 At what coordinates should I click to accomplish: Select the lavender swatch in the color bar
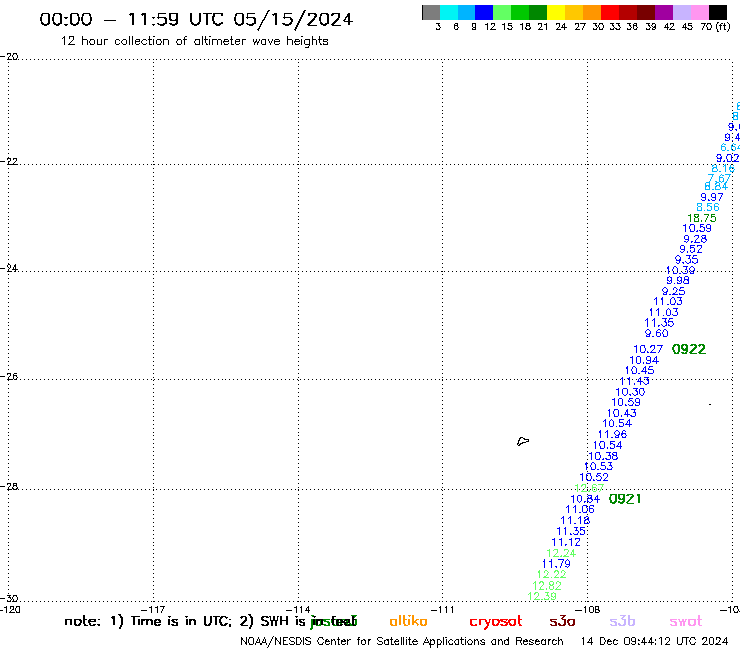click(x=681, y=12)
